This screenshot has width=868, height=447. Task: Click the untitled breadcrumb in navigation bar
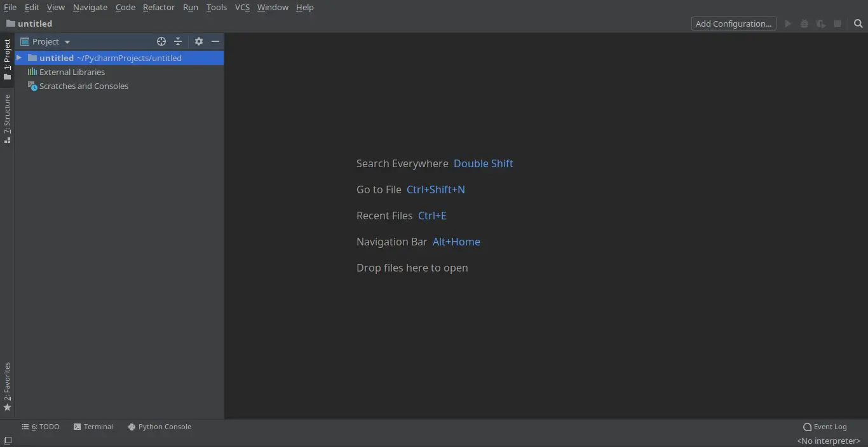click(x=29, y=24)
